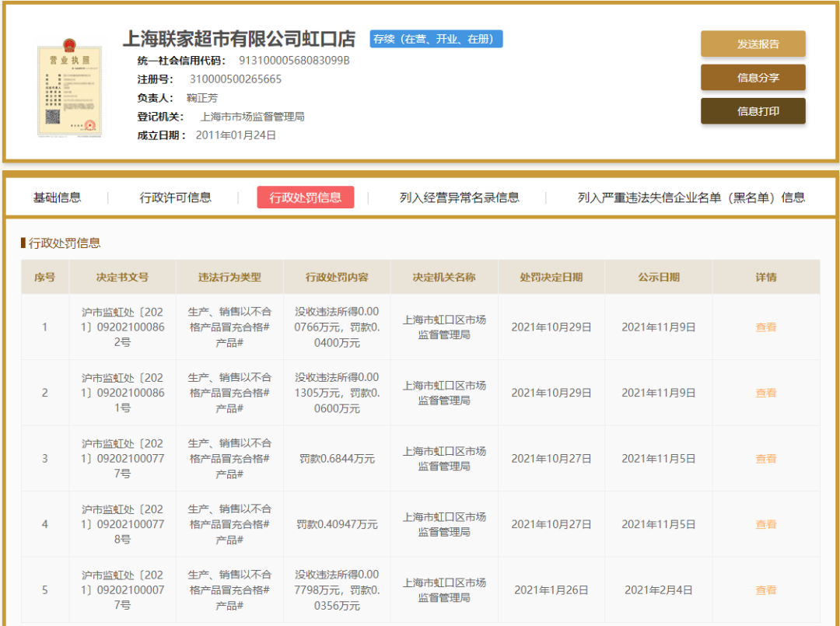Screen dimensions: 840x626
Task: Click document number ending 092021000077号
Action: tap(123, 590)
